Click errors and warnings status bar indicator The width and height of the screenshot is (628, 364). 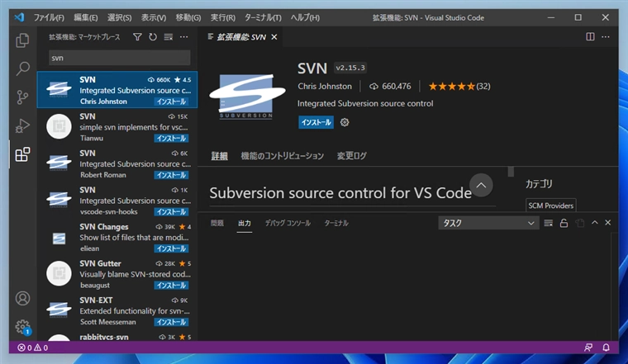coord(33,347)
